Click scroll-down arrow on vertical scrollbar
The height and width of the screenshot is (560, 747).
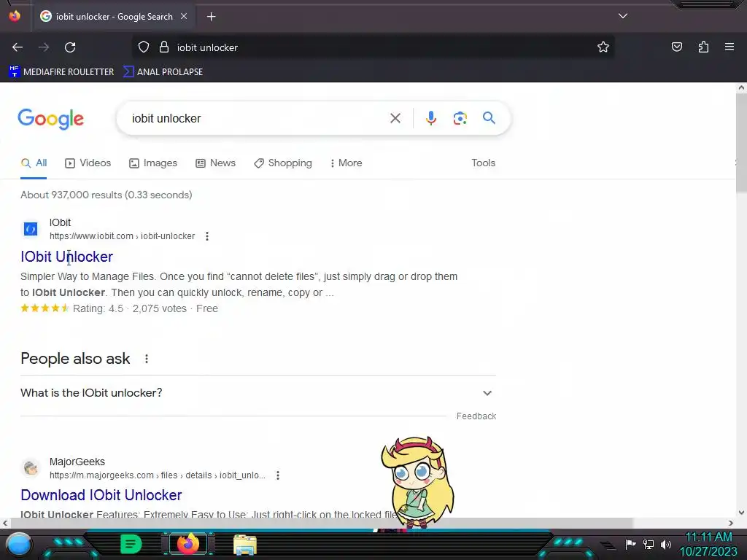(741, 513)
